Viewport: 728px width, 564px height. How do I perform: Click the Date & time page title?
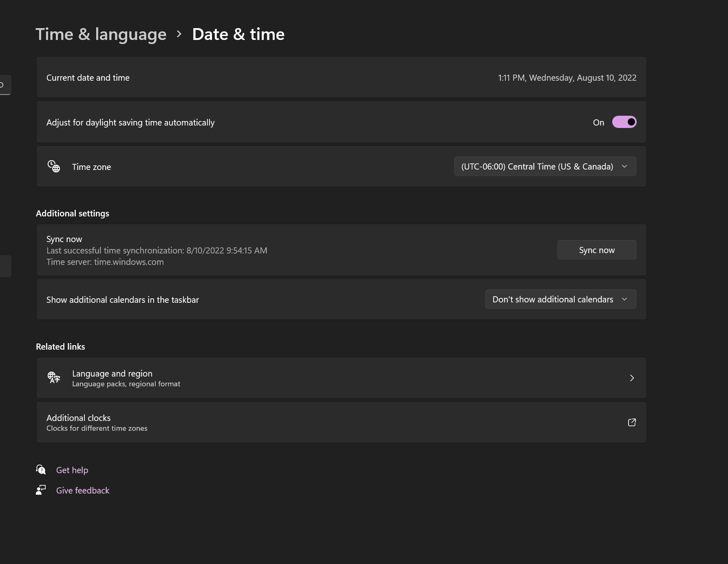click(238, 34)
